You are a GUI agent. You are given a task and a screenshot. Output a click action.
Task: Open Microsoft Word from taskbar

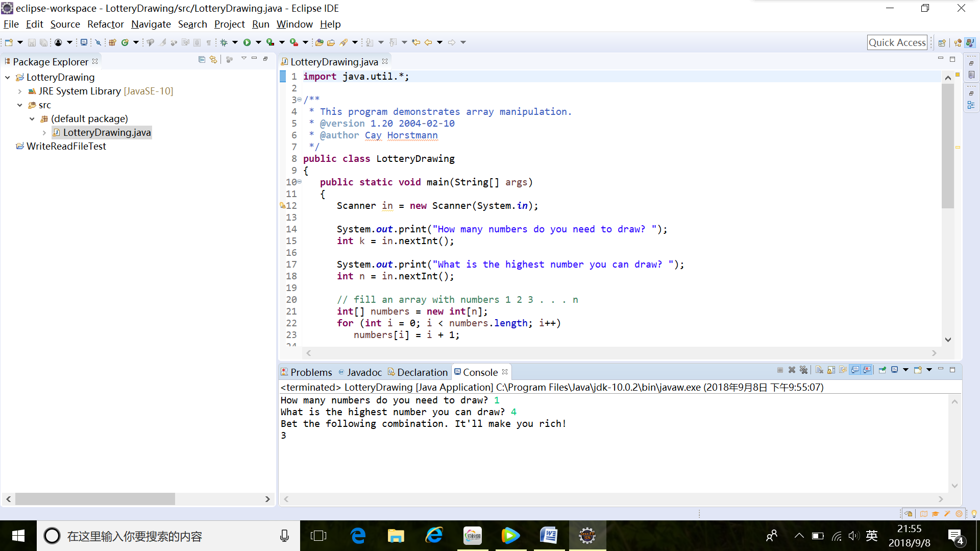[549, 536]
